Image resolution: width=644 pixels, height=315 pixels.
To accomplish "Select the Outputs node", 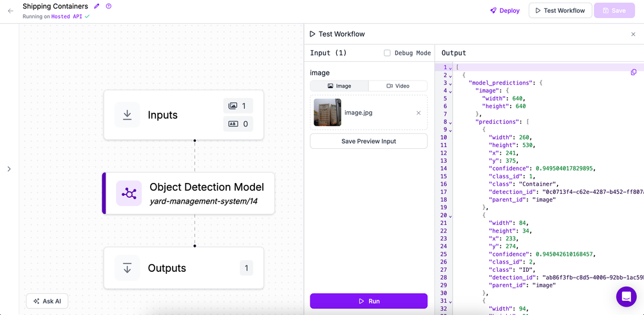I will pyautogui.click(x=183, y=268).
